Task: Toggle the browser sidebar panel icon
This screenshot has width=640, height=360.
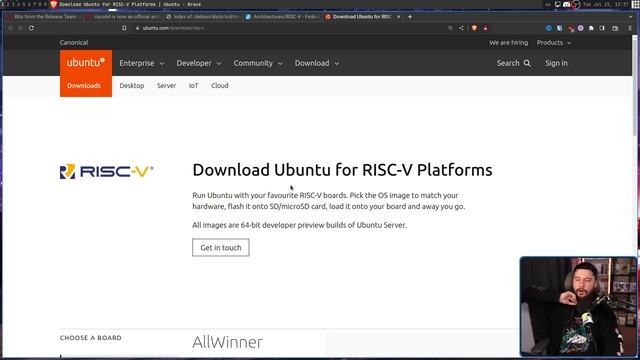Action: coord(602,28)
